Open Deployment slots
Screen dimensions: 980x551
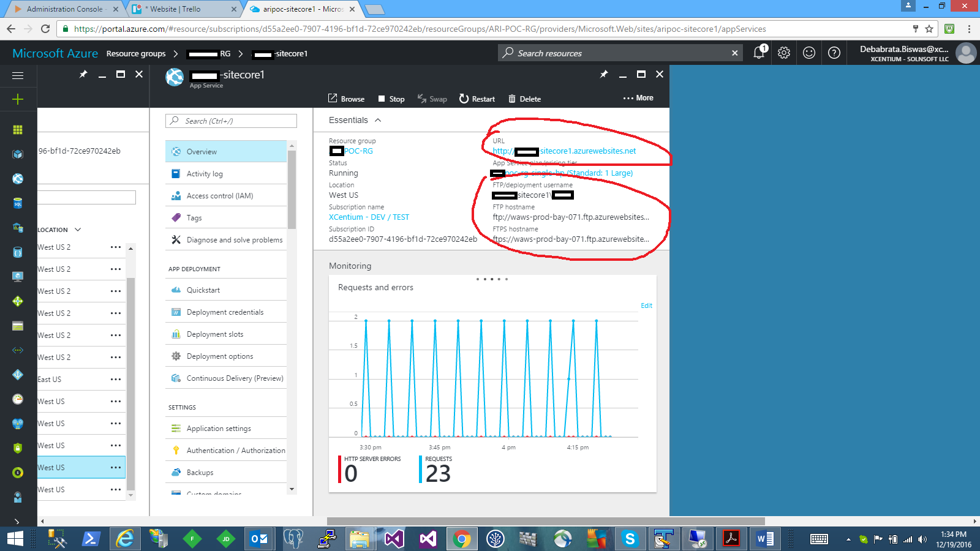tap(226, 334)
